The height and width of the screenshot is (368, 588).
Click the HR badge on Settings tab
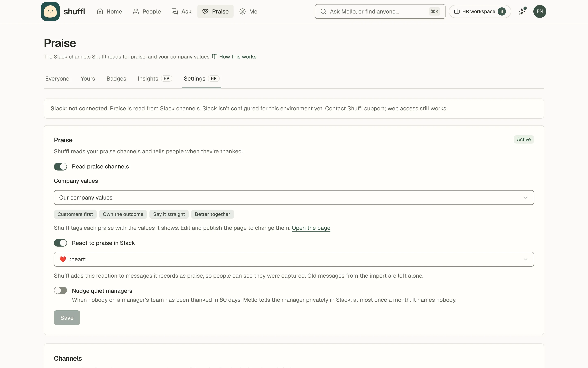(214, 78)
